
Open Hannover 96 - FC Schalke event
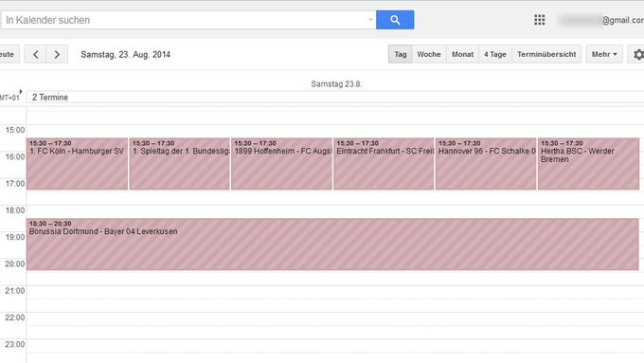[486, 164]
